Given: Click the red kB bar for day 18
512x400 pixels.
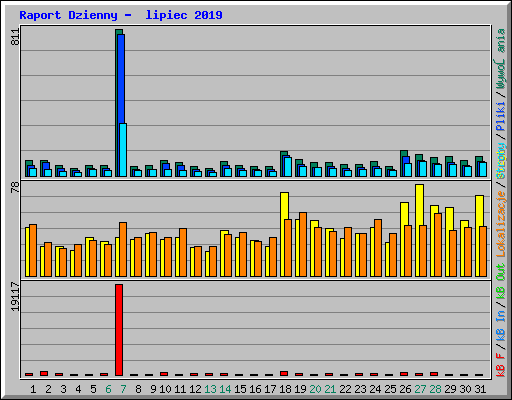Looking at the screenshot, I should (x=284, y=373).
